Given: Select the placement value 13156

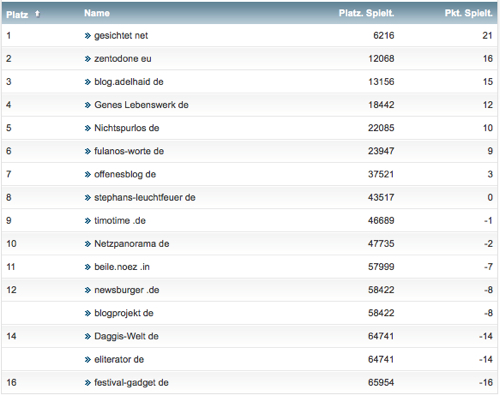Looking at the screenshot, I should (381, 82).
